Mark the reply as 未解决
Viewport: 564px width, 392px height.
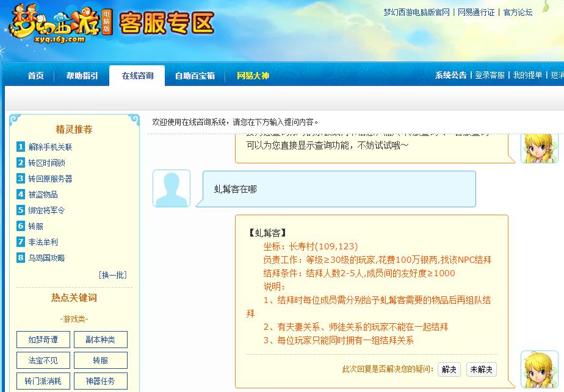[x=481, y=369]
